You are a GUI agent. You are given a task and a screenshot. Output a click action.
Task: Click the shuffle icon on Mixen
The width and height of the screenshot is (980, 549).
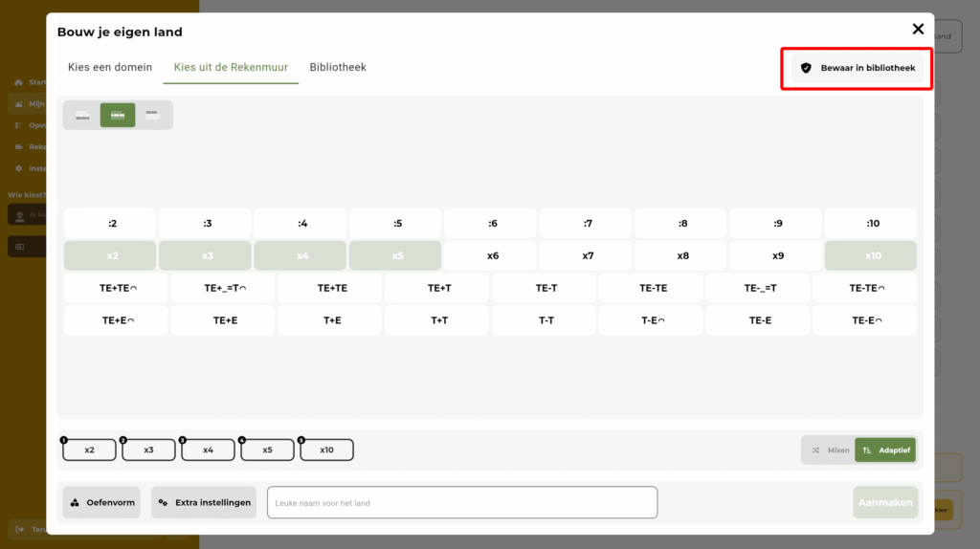[815, 450]
